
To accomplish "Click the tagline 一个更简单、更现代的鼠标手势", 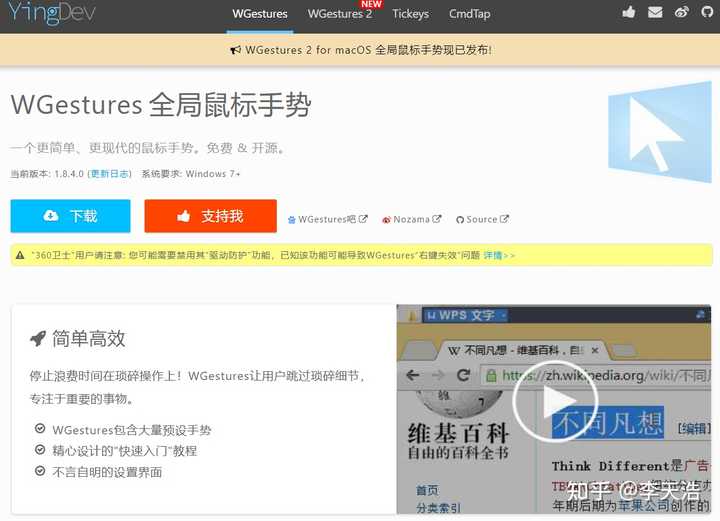I will pyautogui.click(x=147, y=148).
